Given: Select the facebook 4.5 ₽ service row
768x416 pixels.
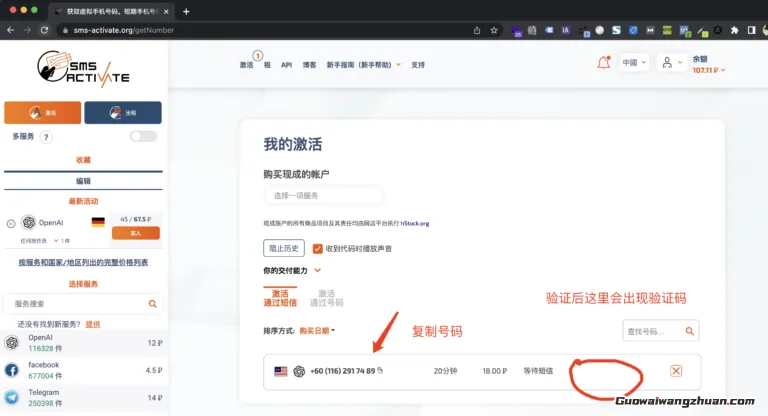Looking at the screenshot, I should tap(84, 370).
